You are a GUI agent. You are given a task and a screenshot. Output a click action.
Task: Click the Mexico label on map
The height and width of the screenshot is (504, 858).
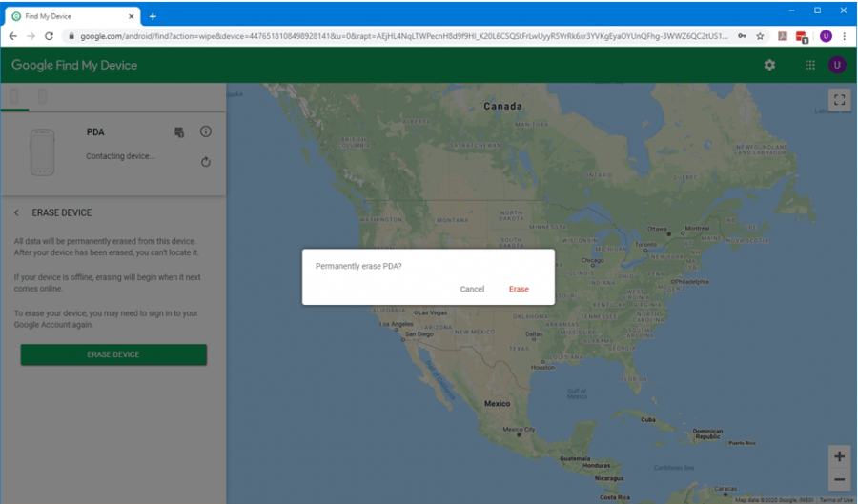497,403
